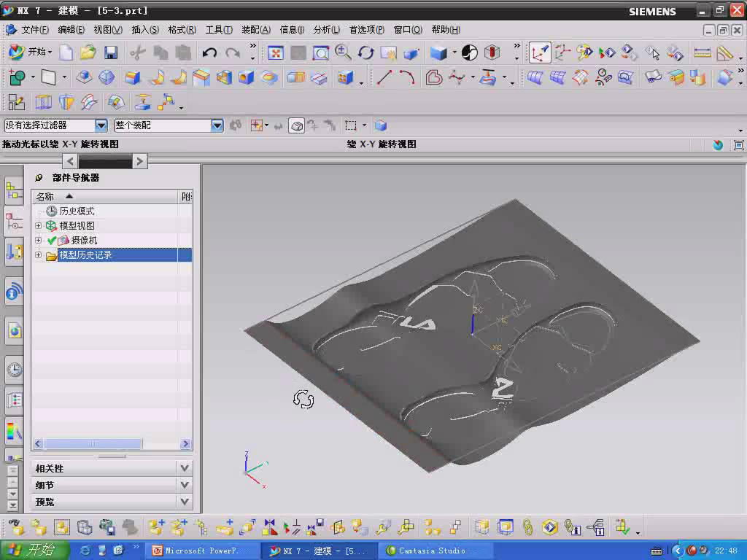Click the 名称 column header
Screen dimensions: 747x560
pos(106,197)
